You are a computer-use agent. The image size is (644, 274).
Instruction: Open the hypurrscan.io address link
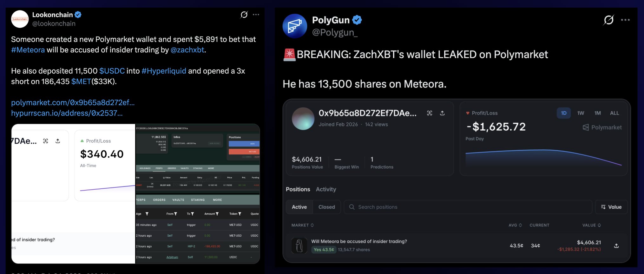(x=67, y=113)
